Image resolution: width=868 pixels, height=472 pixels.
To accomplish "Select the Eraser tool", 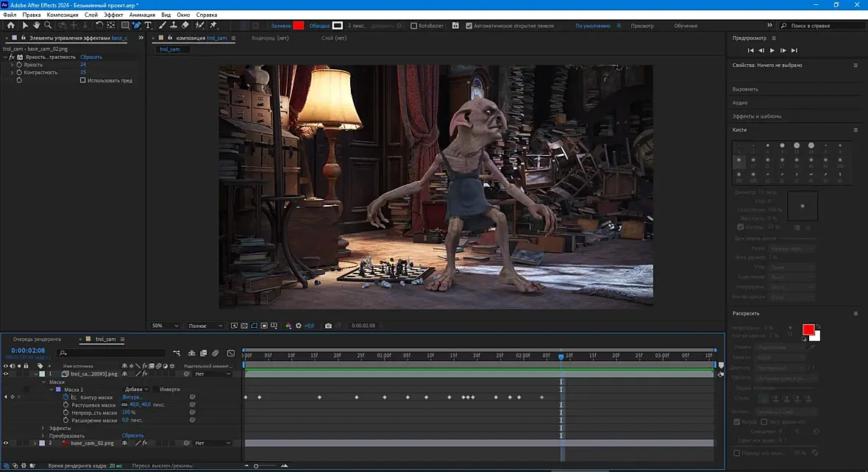I will (185, 26).
